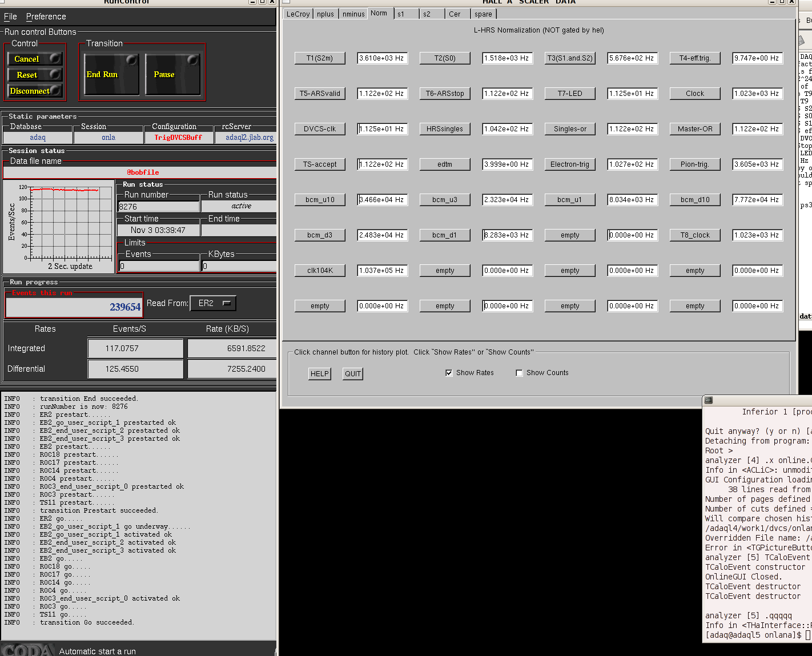
Task: Click the clk104K rate value 1.037e+05 Hz
Action: [x=382, y=271]
